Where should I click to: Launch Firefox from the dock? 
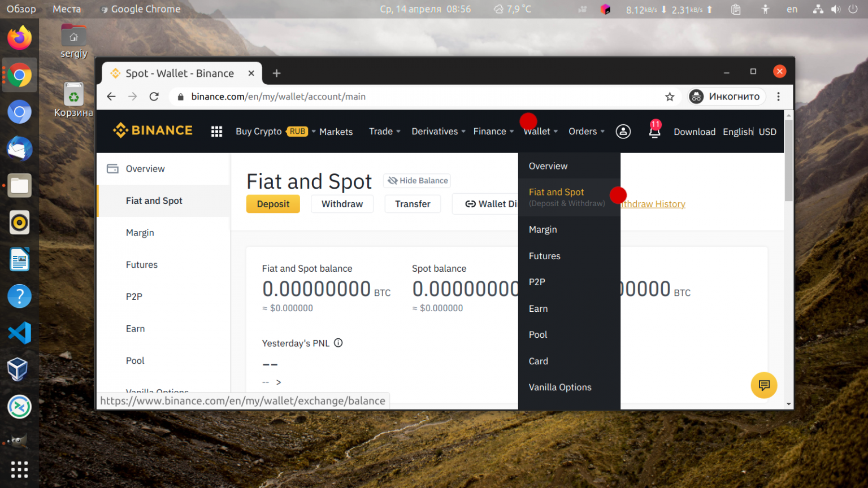(x=19, y=38)
